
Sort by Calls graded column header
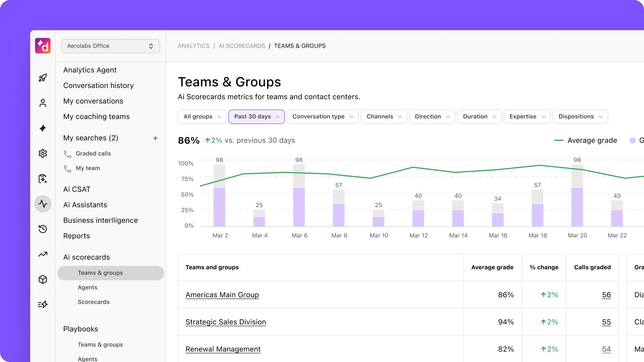[x=592, y=267]
